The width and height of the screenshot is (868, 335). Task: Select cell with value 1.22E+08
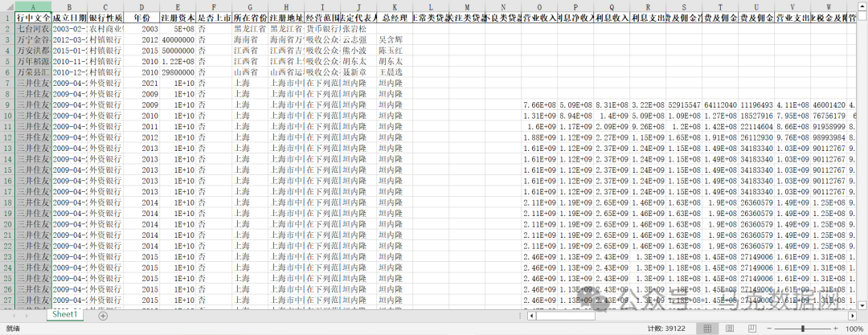coord(178,61)
